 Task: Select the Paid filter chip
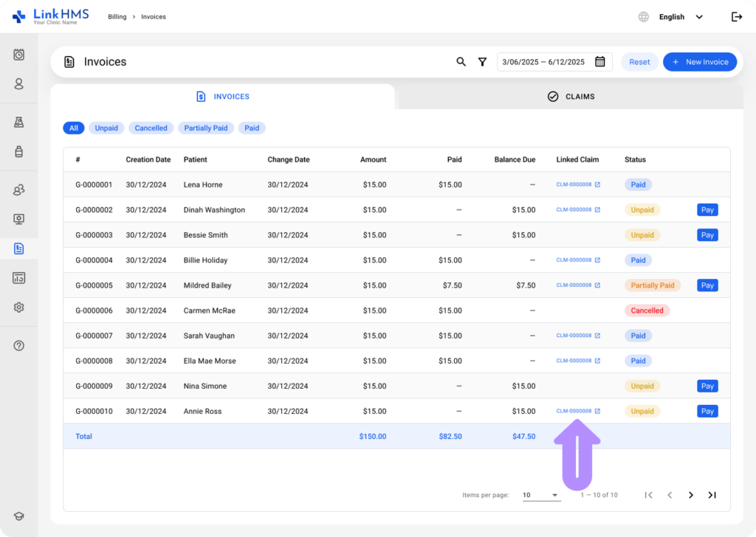point(252,128)
